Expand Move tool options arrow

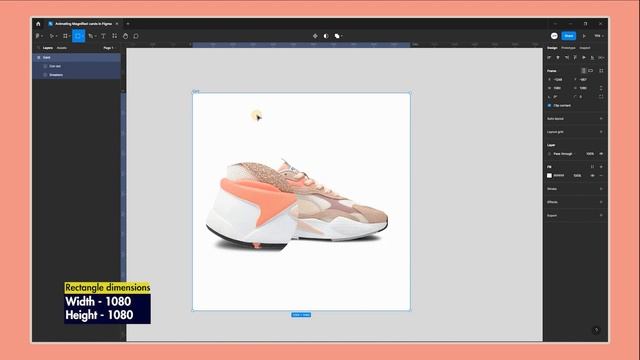(56, 36)
